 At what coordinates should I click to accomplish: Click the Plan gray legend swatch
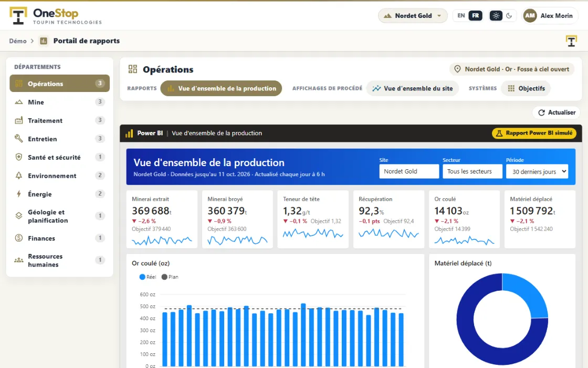164,277
